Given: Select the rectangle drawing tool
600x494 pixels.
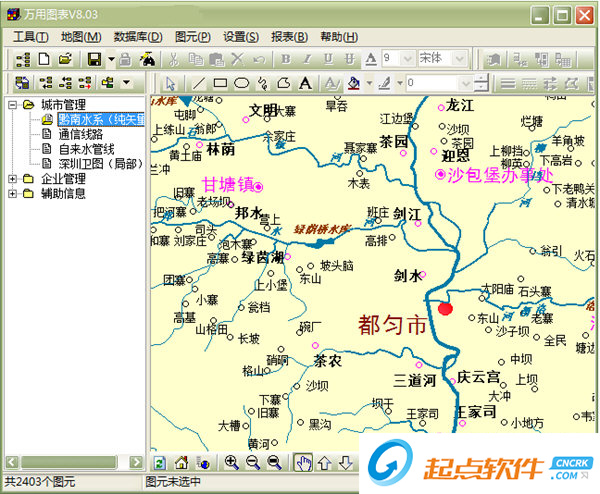Looking at the screenshot, I should tap(220, 83).
